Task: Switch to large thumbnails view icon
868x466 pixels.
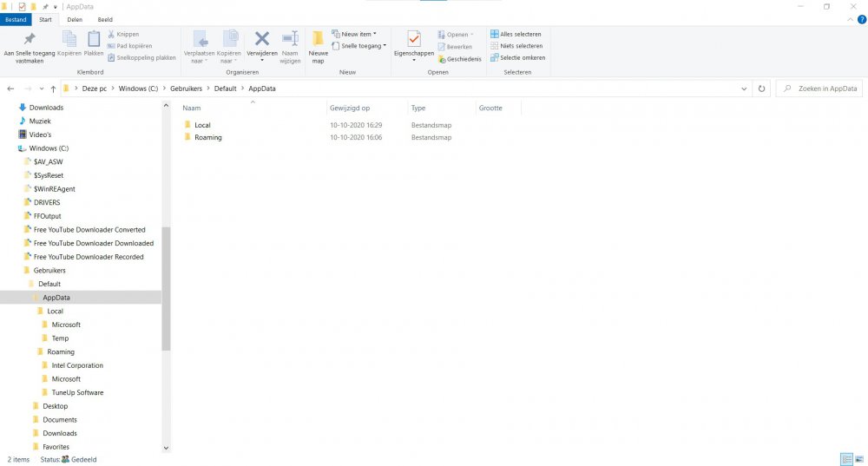Action: coord(858,459)
